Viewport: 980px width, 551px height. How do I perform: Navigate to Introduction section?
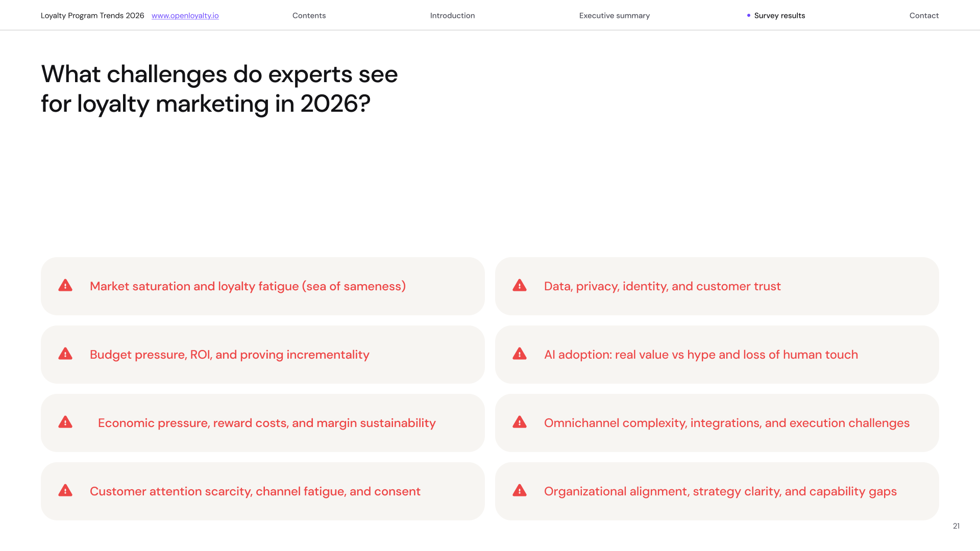tap(452, 16)
